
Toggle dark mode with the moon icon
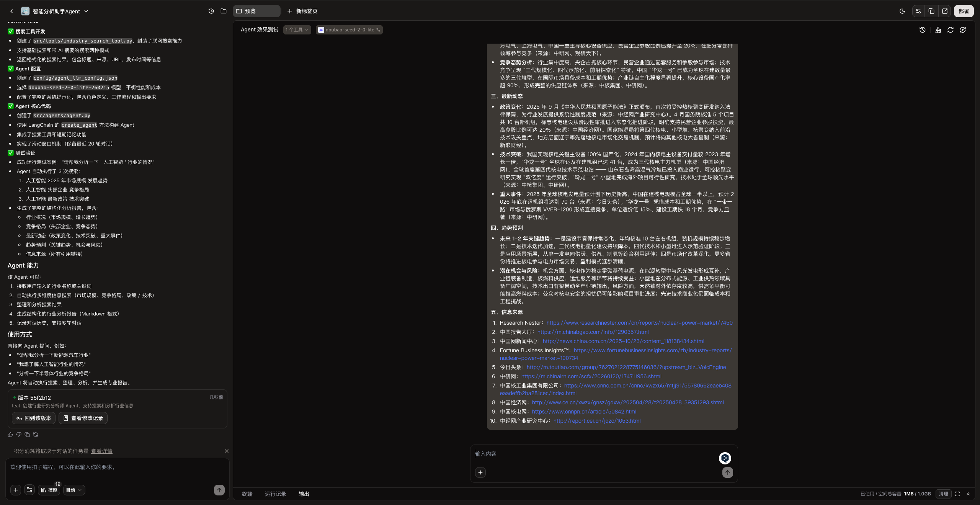click(x=902, y=11)
